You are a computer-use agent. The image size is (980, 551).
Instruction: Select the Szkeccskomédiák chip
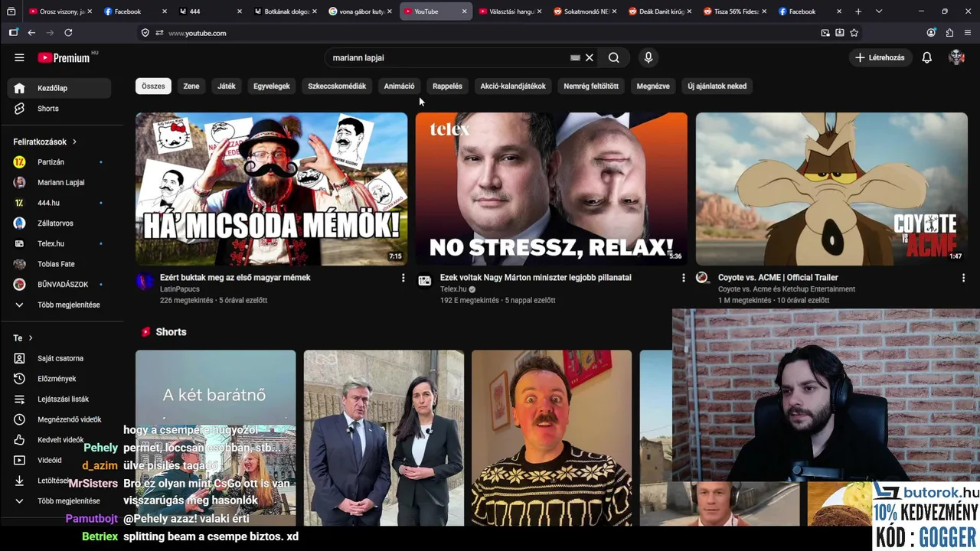coord(337,86)
